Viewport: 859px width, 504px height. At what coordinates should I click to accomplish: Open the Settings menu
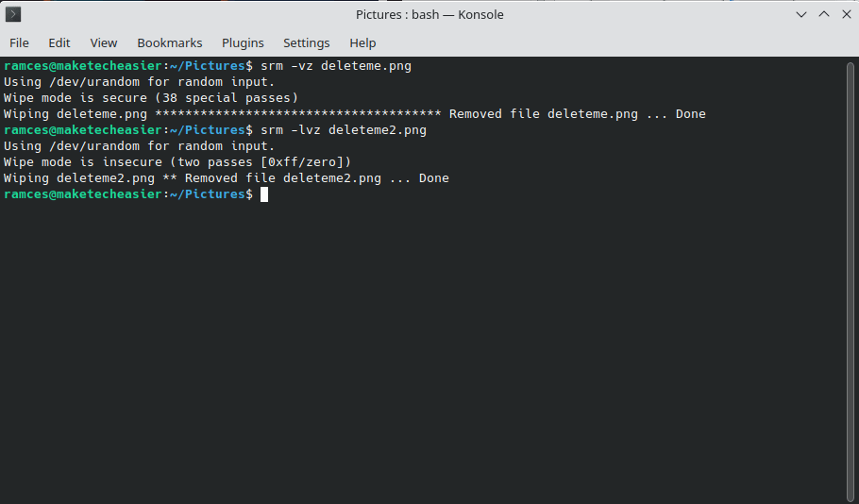pos(306,42)
